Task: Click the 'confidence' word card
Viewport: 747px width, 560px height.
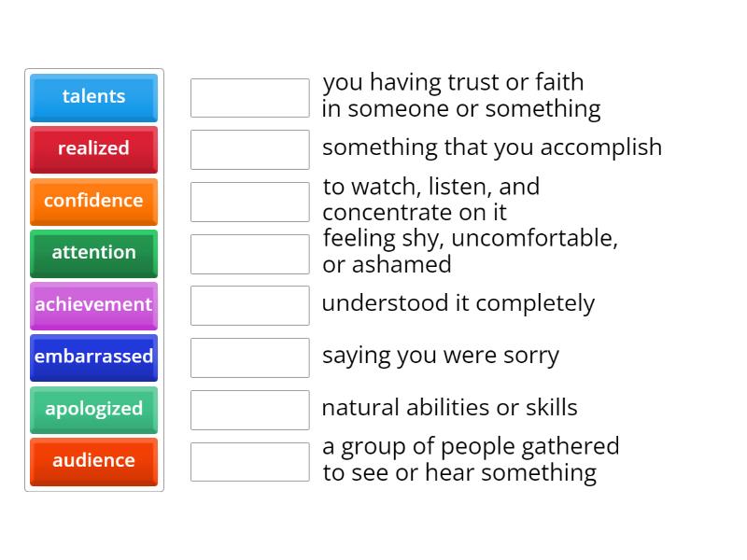Action: pyautogui.click(x=93, y=202)
